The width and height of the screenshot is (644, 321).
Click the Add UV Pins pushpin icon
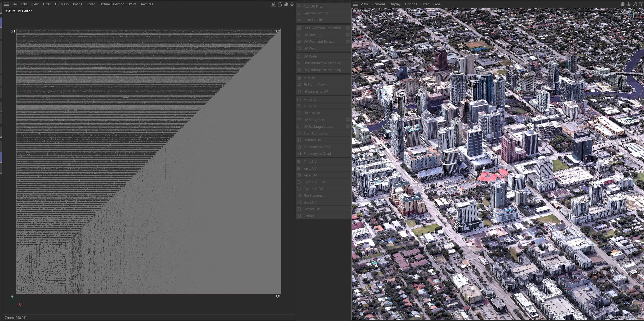[299, 6]
